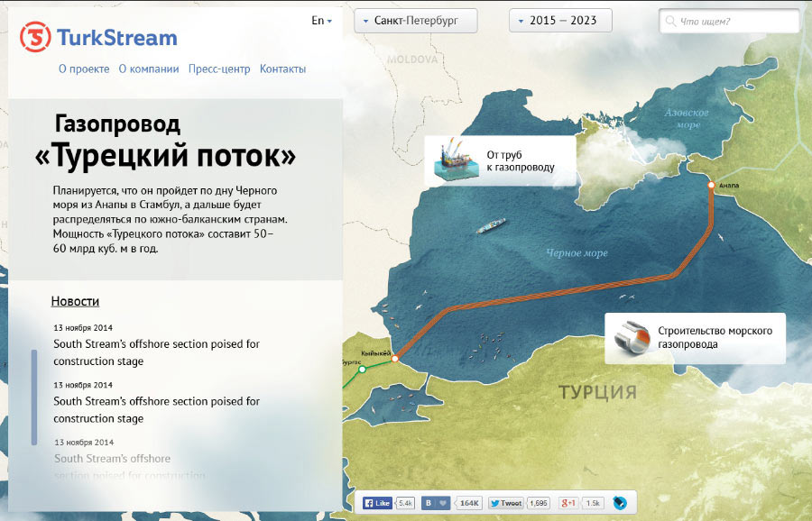Click the Новости heading link

coord(75,301)
